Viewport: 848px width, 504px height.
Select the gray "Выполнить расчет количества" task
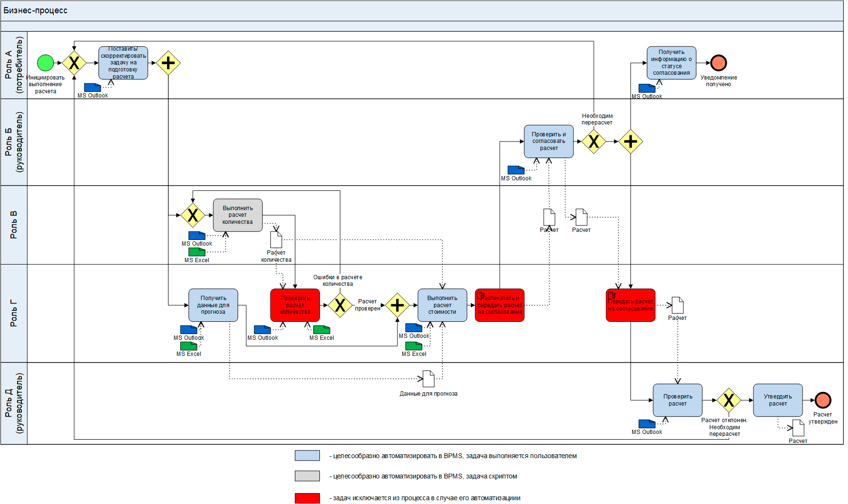[238, 215]
